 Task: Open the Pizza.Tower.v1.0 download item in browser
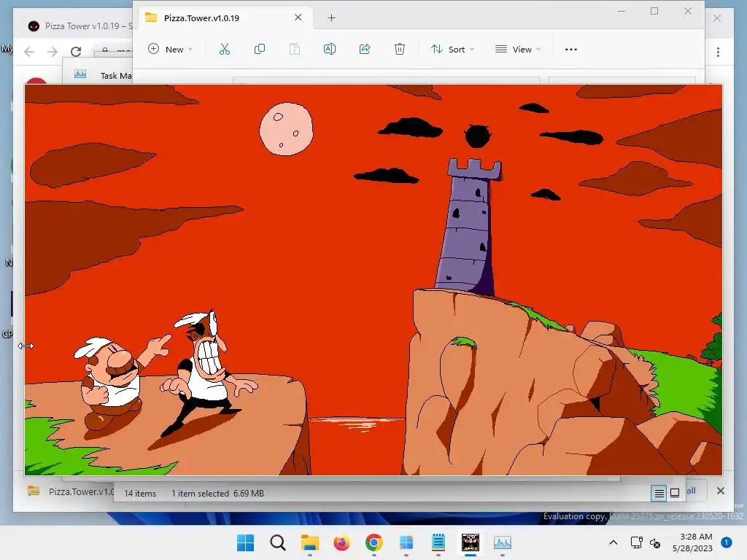point(69,491)
